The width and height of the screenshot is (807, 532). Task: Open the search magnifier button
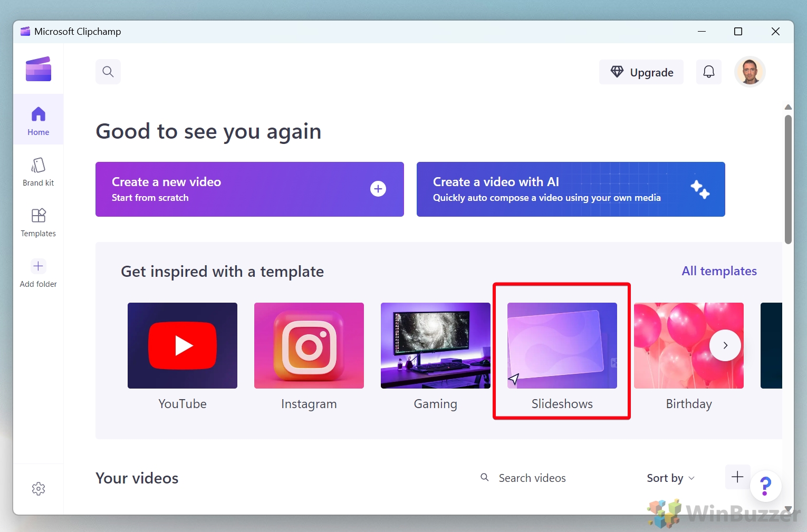coord(108,72)
